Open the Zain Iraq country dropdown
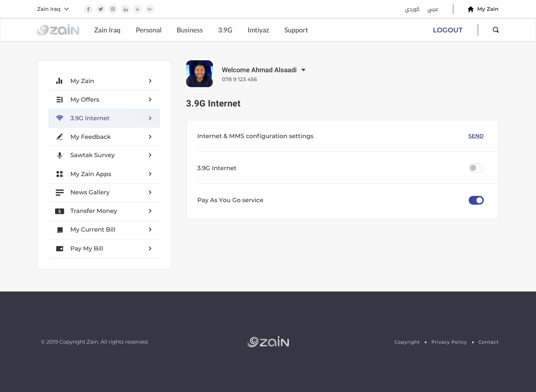Image resolution: width=536 pixels, height=392 pixels. point(53,9)
